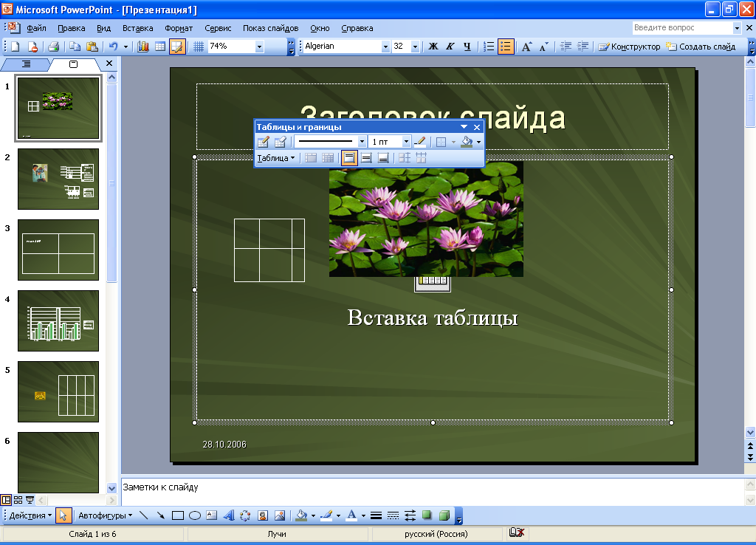Open the Автофигуры menu

click(x=105, y=515)
